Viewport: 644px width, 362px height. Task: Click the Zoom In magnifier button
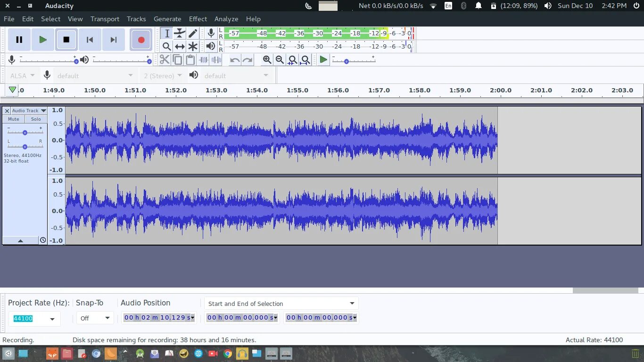[267, 60]
